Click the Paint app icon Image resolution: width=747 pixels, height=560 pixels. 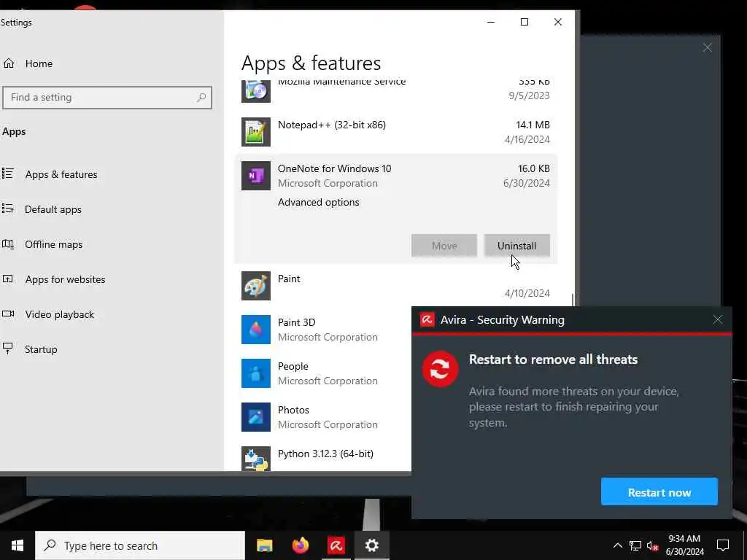256,286
